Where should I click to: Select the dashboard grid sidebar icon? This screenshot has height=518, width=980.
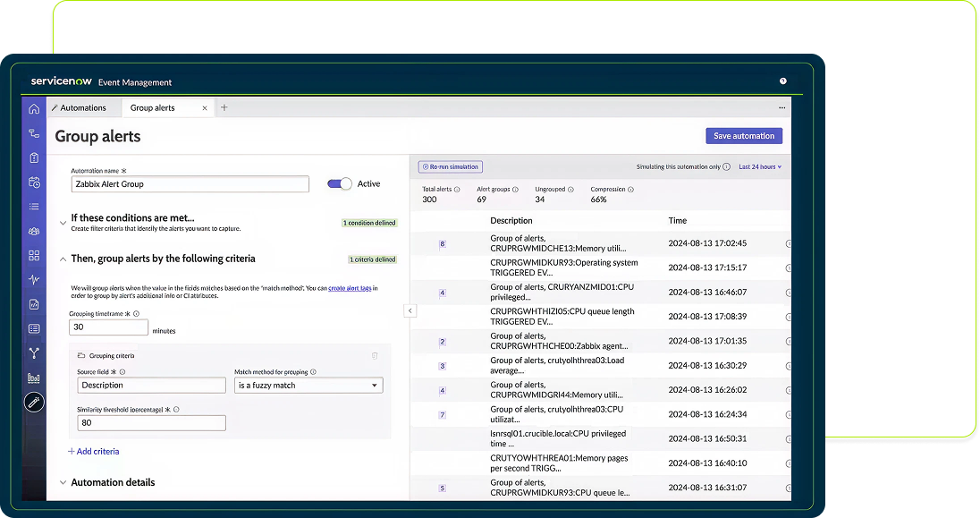tap(34, 255)
